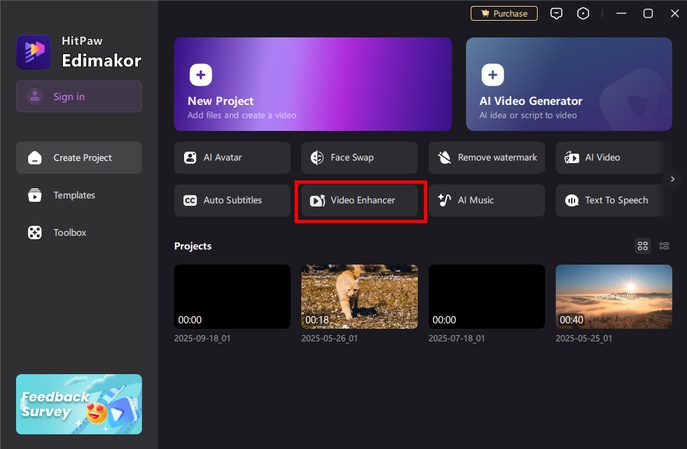Click the Remove watermark icon

[444, 158]
